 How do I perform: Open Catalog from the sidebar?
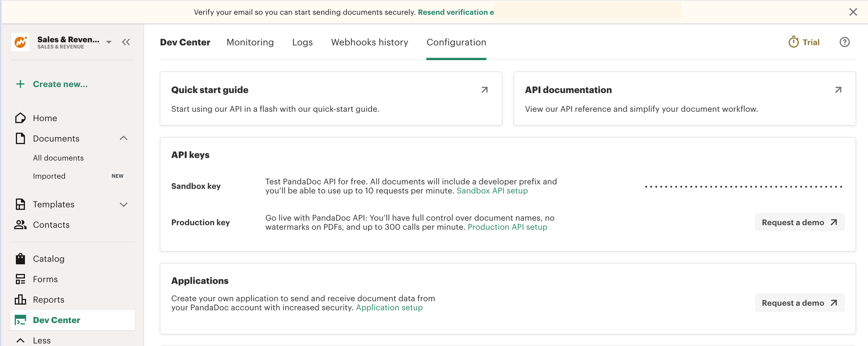point(49,259)
